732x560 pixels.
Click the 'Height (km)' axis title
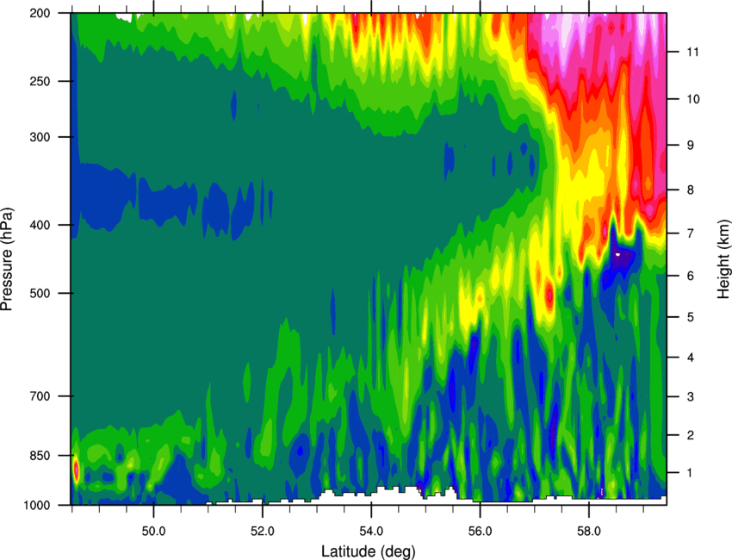pyautogui.click(x=723, y=258)
